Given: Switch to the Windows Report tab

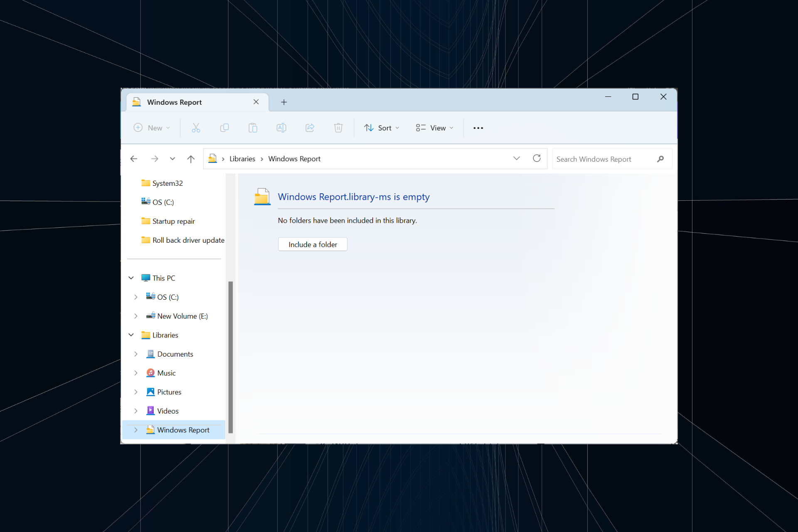Looking at the screenshot, I should tap(175, 102).
